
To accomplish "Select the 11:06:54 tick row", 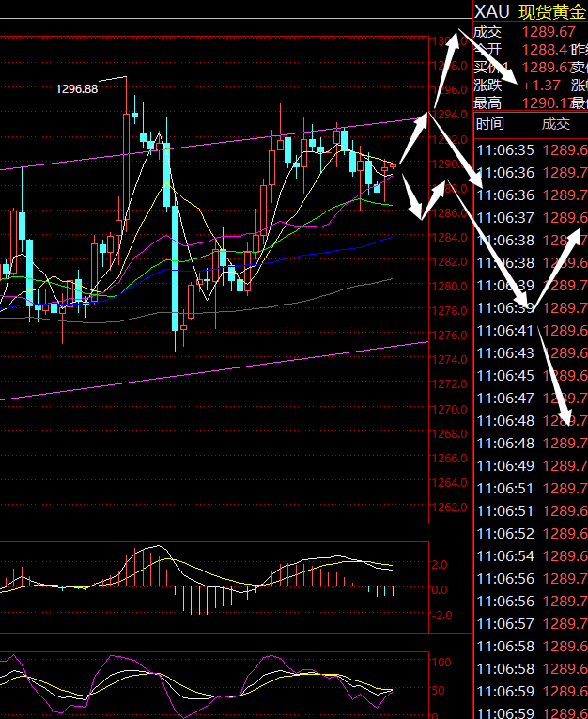I will [x=531, y=556].
